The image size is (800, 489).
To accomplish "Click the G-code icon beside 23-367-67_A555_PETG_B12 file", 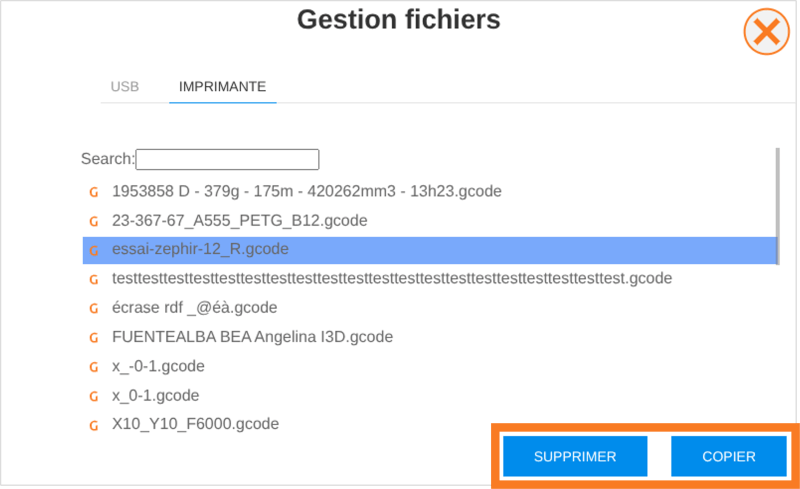I will (x=94, y=221).
